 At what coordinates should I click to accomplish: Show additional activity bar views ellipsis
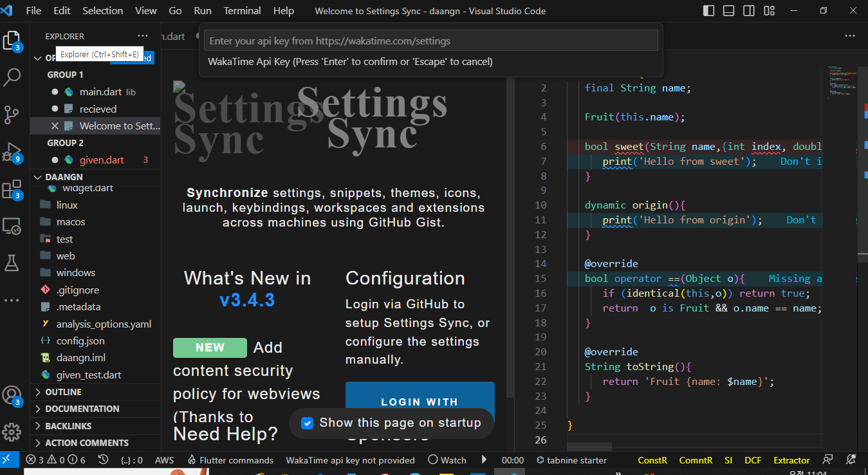coord(12,300)
